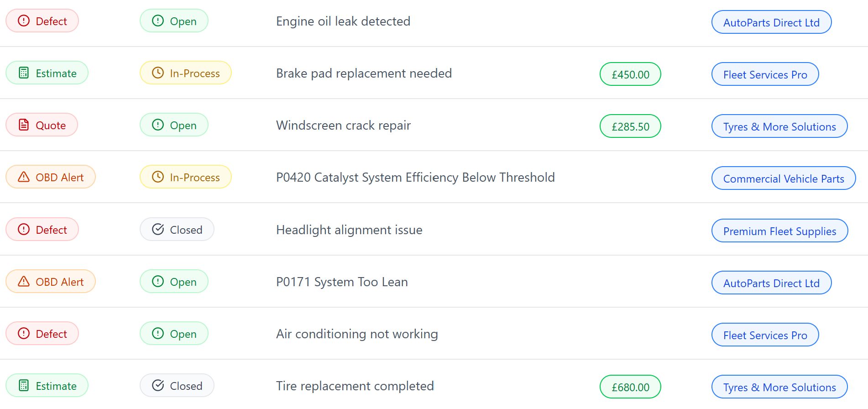Click the document icon on the Quote badge

pos(24,125)
